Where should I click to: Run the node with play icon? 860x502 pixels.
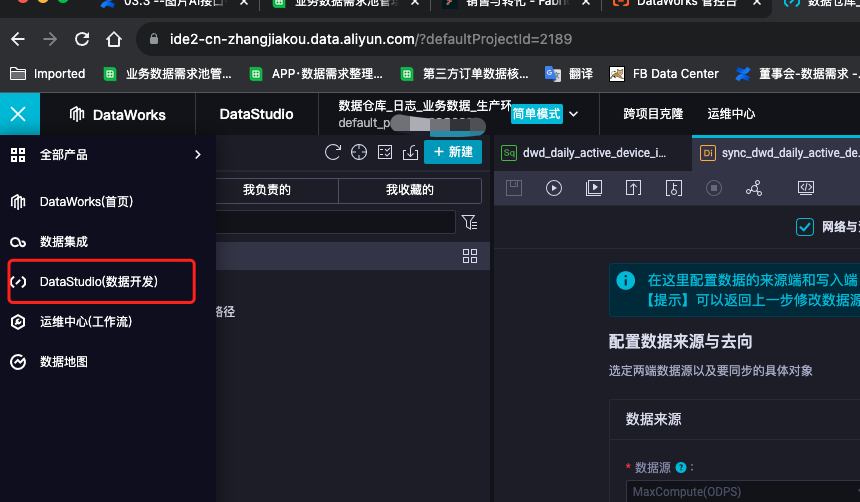554,188
